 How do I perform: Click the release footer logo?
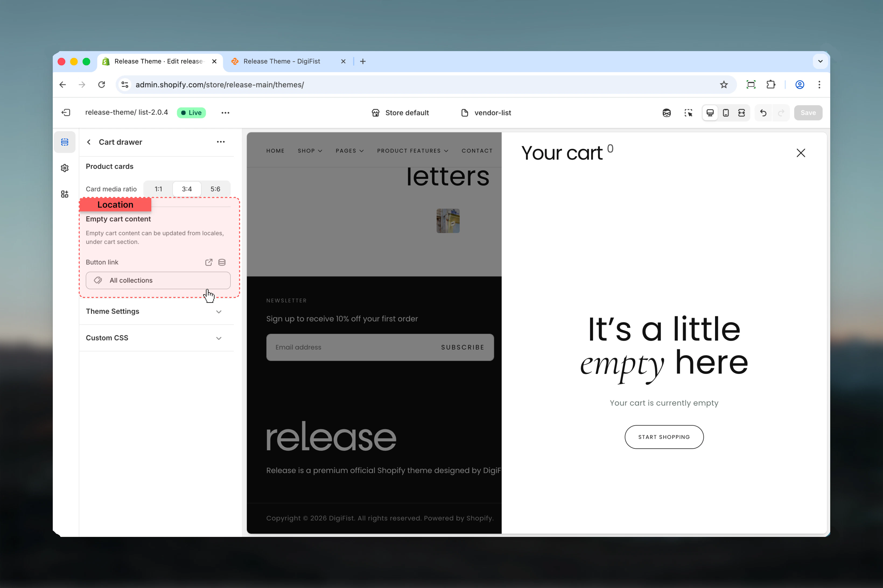[x=331, y=436]
